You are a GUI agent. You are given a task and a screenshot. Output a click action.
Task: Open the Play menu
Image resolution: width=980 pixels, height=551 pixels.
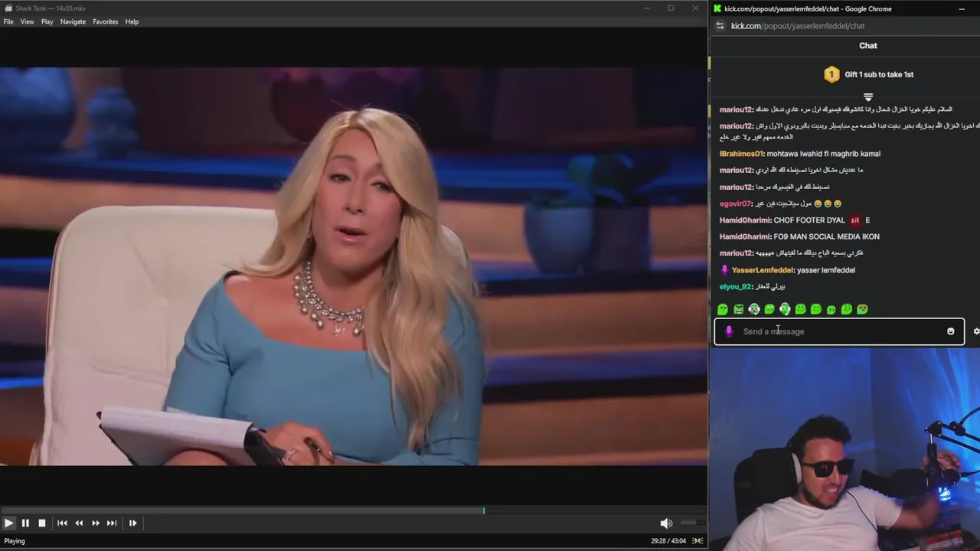click(x=47, y=21)
